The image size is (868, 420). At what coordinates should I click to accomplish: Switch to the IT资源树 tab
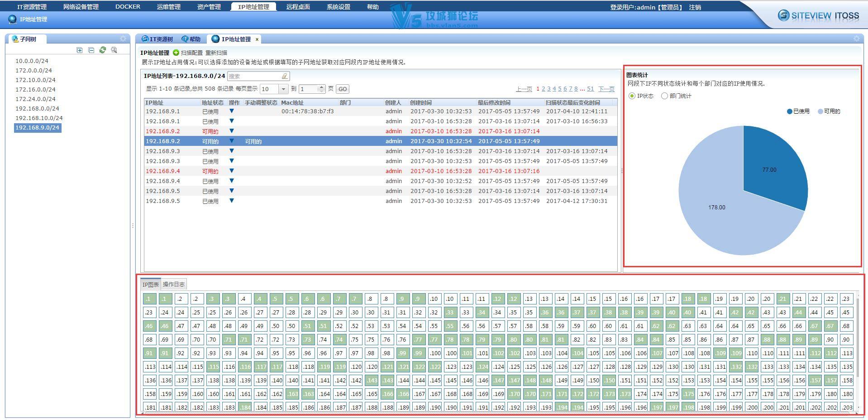(157, 39)
